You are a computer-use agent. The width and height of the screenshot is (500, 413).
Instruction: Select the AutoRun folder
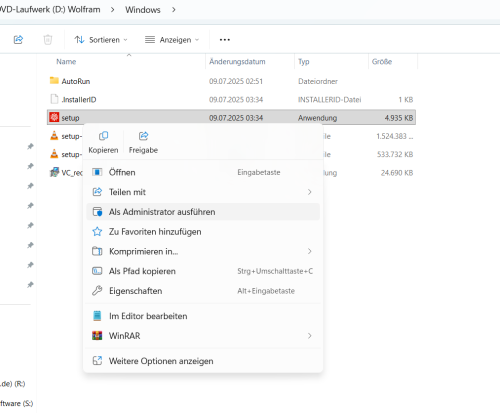(x=231, y=81)
